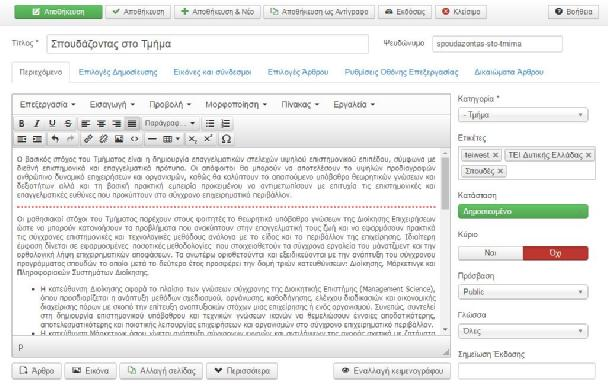Click the Εικόνα button below editor

90,371
